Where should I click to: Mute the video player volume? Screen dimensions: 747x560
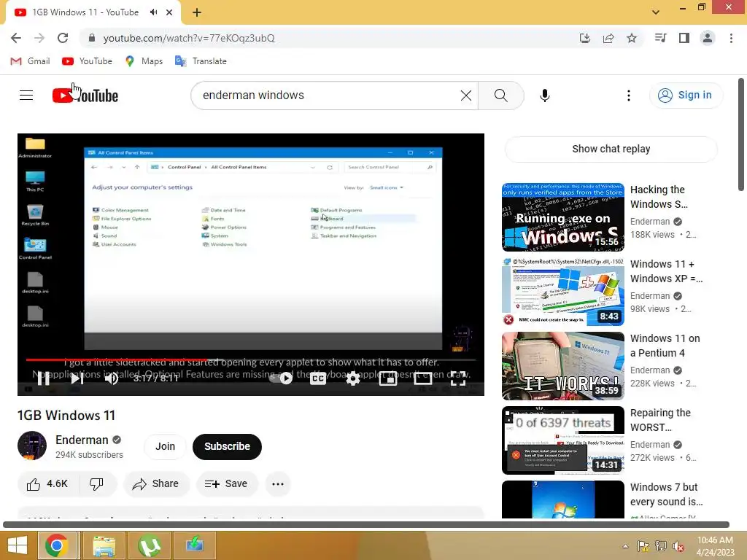[x=112, y=378]
